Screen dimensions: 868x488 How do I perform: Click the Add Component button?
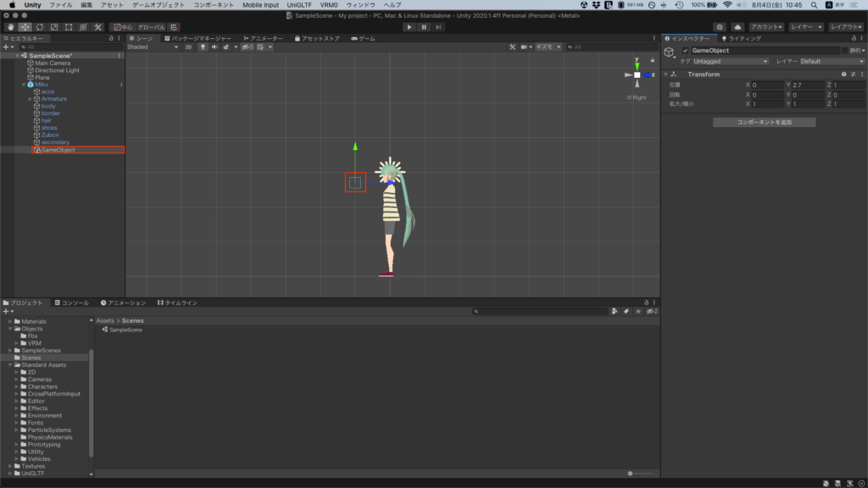pos(764,122)
